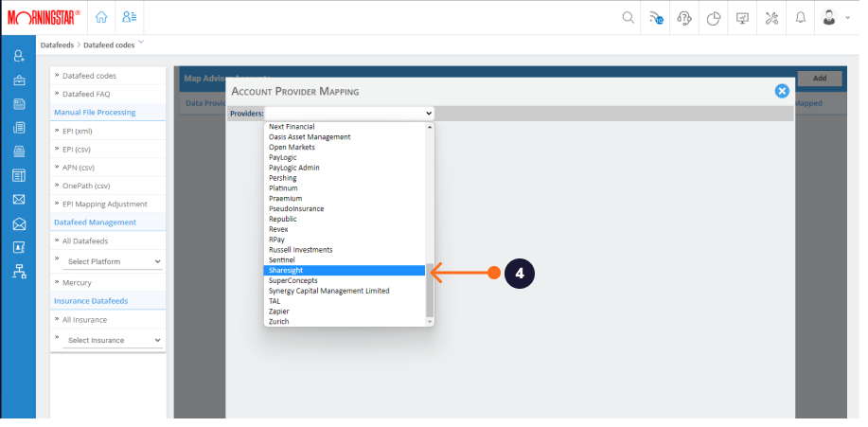Open the Providers combo box
Image resolution: width=868 pixels, height=427 pixels.
(x=349, y=113)
